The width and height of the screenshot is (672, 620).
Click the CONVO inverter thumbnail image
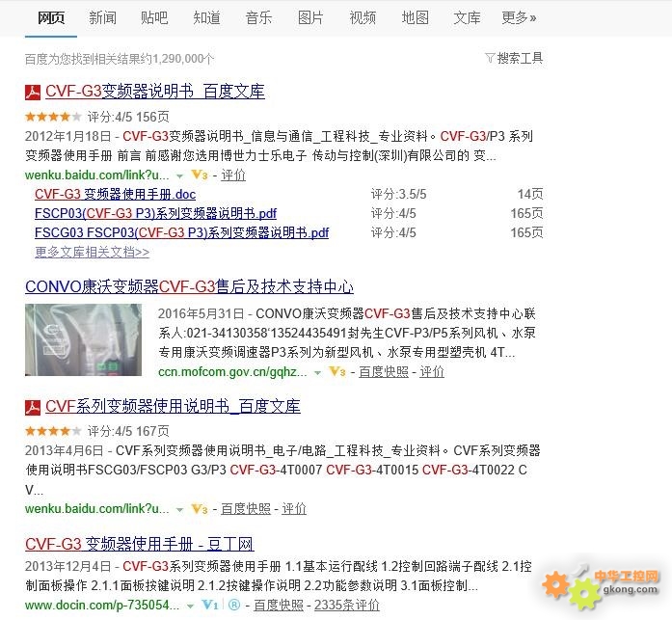tap(83, 339)
